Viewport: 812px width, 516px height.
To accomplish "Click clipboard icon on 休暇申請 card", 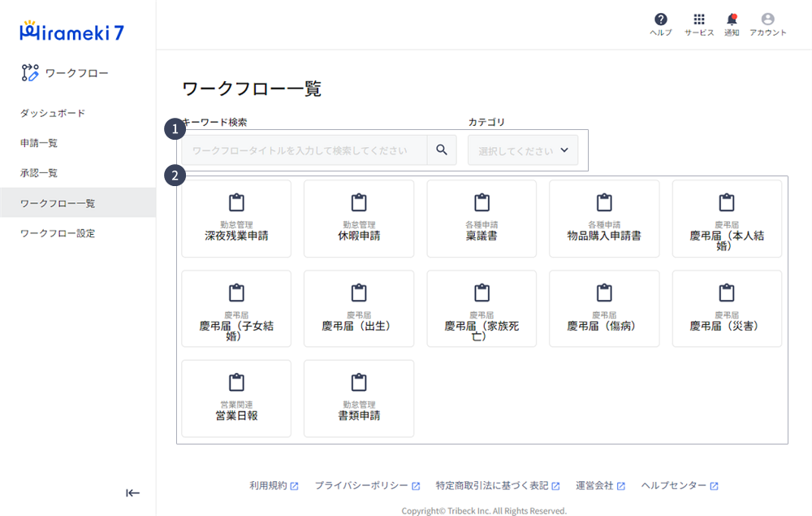I will click(359, 202).
